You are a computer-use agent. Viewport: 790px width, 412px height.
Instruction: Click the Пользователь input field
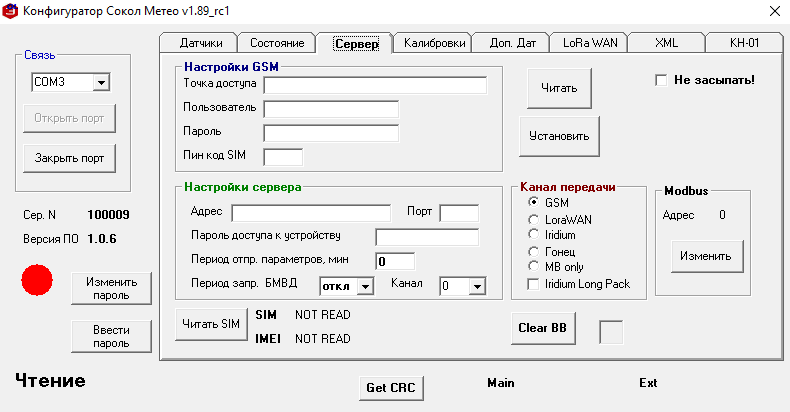pyautogui.click(x=331, y=109)
